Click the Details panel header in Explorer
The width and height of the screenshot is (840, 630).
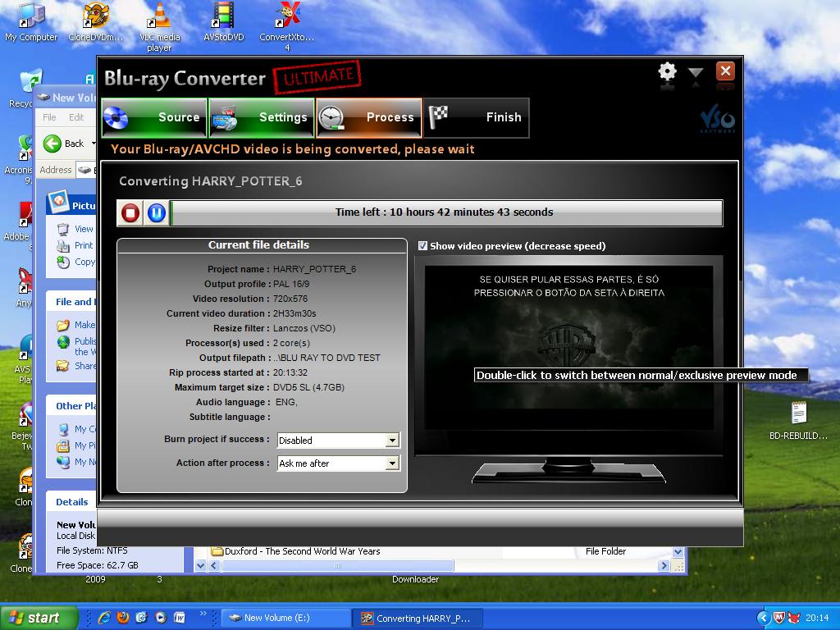[x=72, y=502]
